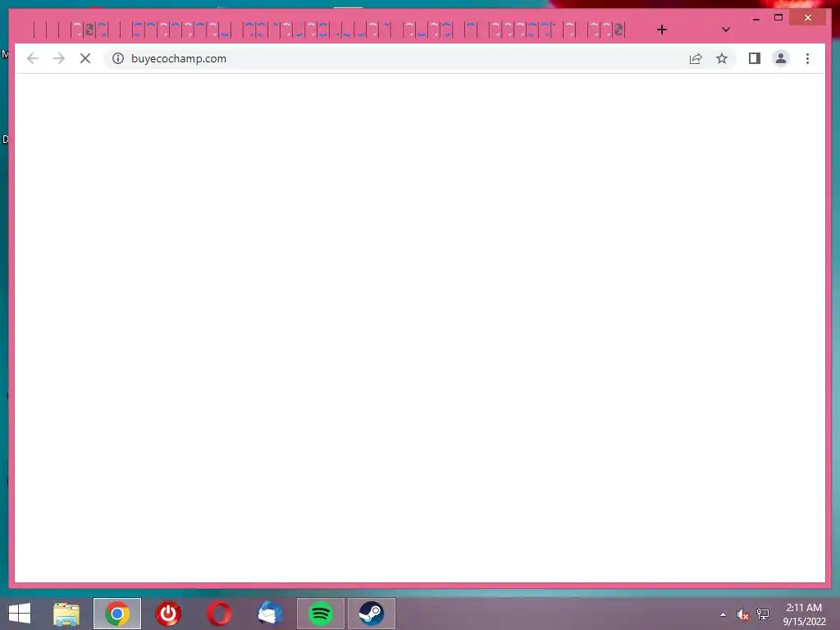
Task: Open Spotify from the taskbar
Action: click(321, 614)
